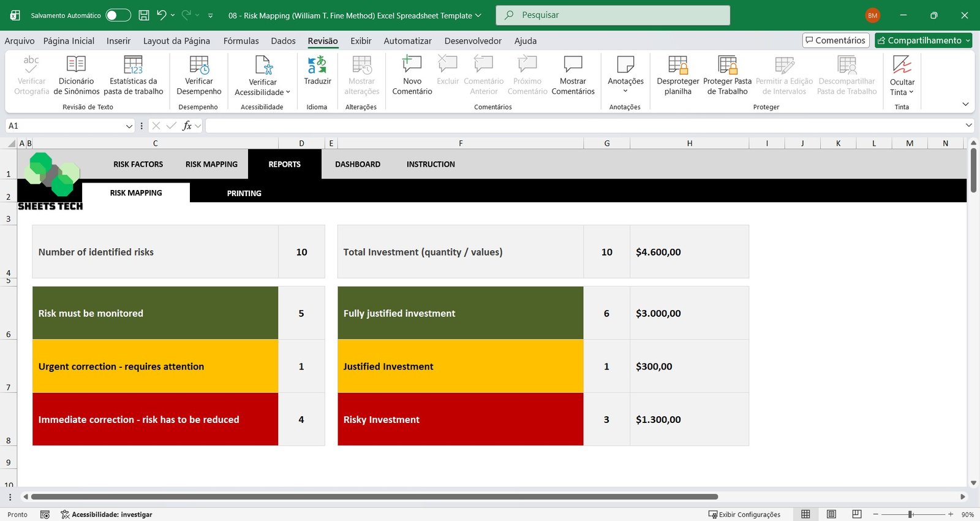Switch to Layout da Página tab

(x=176, y=41)
